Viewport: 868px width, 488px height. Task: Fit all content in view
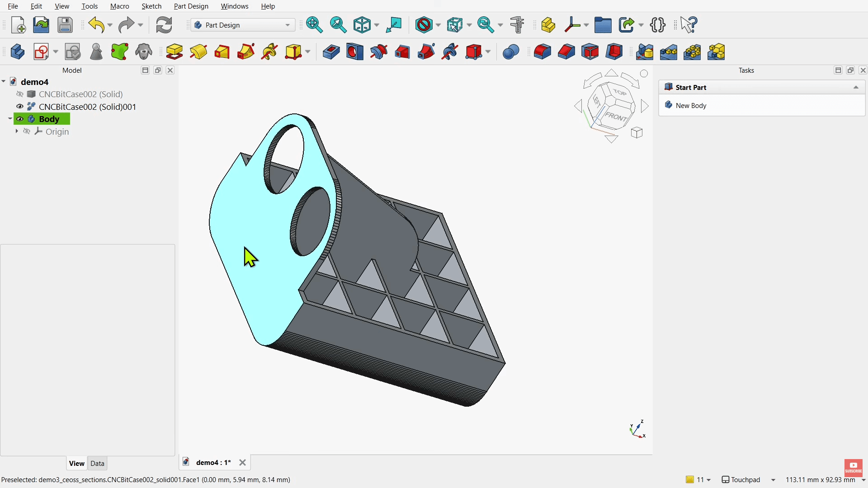click(x=314, y=25)
